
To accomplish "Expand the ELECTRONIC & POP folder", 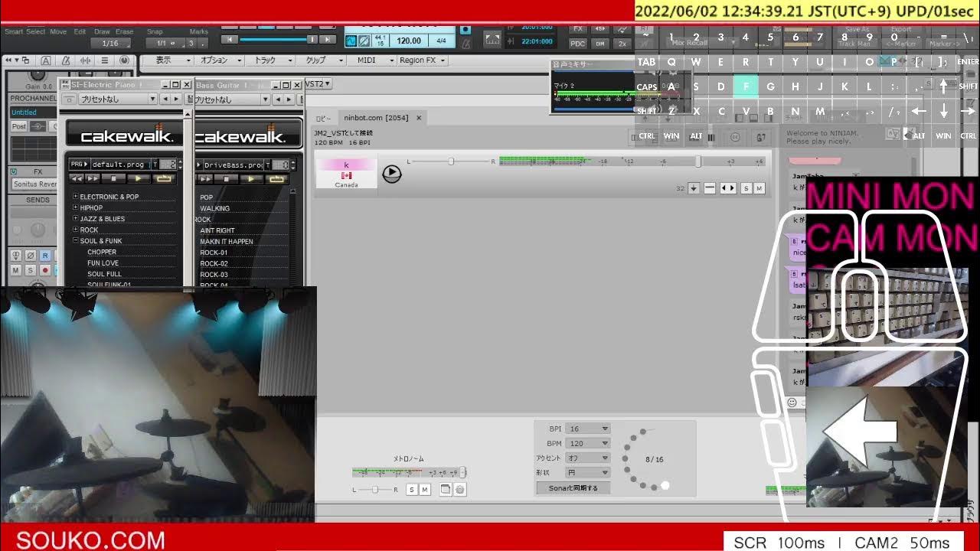I will 75,197.
